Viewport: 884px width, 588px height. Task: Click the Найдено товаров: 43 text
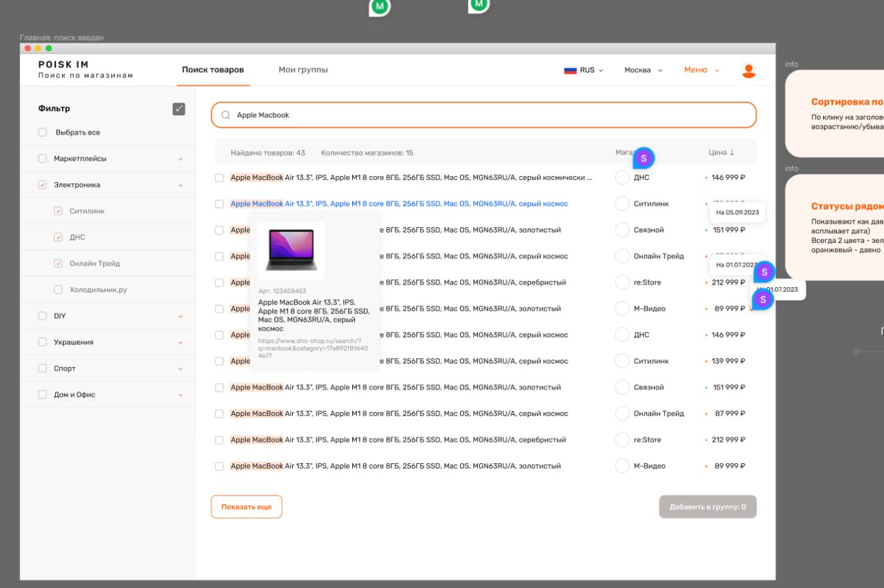point(268,153)
